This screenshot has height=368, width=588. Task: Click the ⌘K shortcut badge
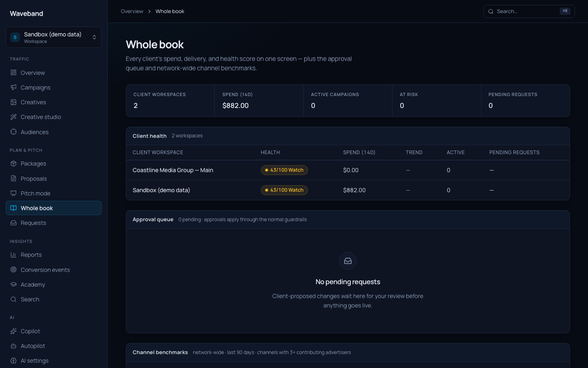point(565,11)
